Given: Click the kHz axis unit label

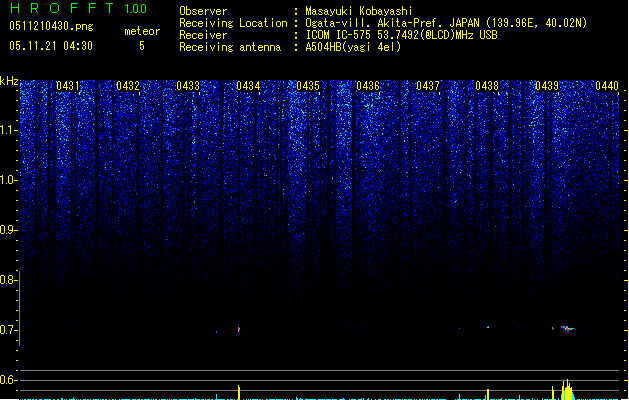Looking at the screenshot, I should tap(9, 81).
